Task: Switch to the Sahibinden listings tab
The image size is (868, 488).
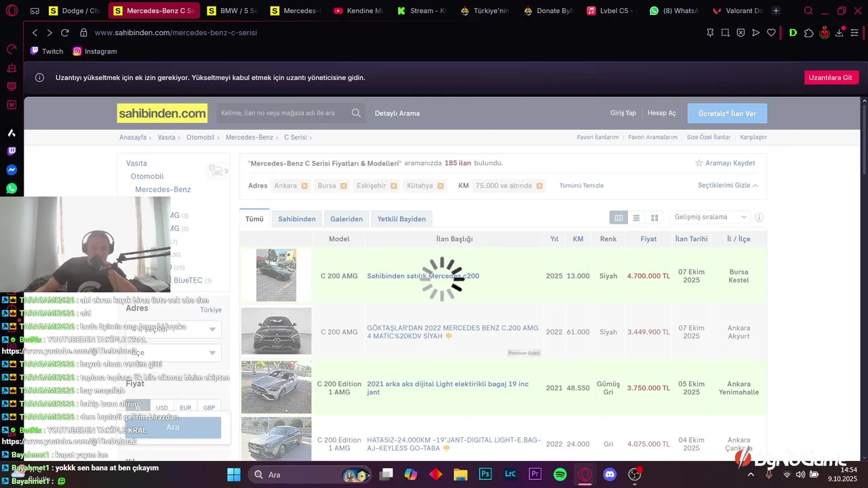Action: click(x=297, y=219)
